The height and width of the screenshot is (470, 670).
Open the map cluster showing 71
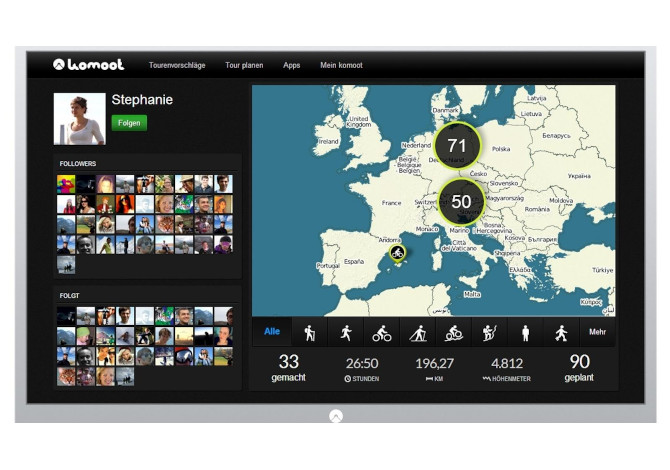[457, 145]
